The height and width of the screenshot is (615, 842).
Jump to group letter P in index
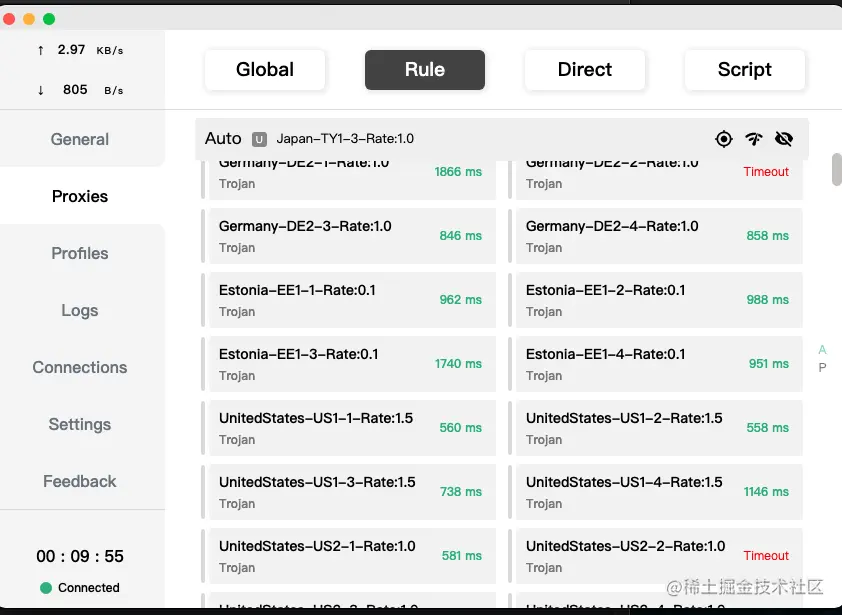[822, 367]
